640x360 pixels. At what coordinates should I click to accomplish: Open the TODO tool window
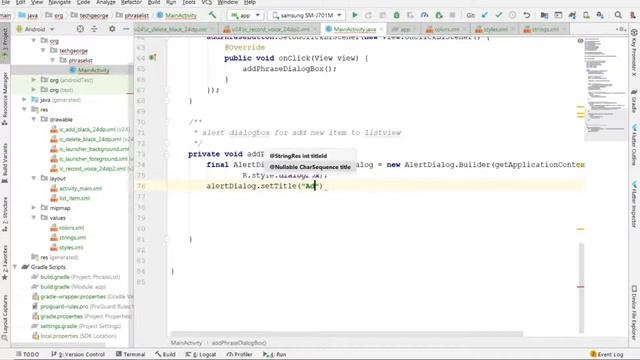pyautogui.click(x=27, y=354)
